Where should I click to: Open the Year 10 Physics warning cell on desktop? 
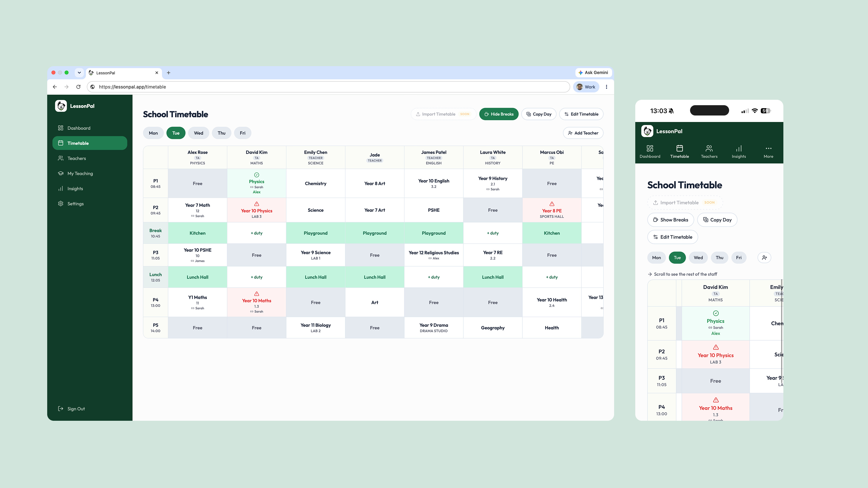pos(257,210)
